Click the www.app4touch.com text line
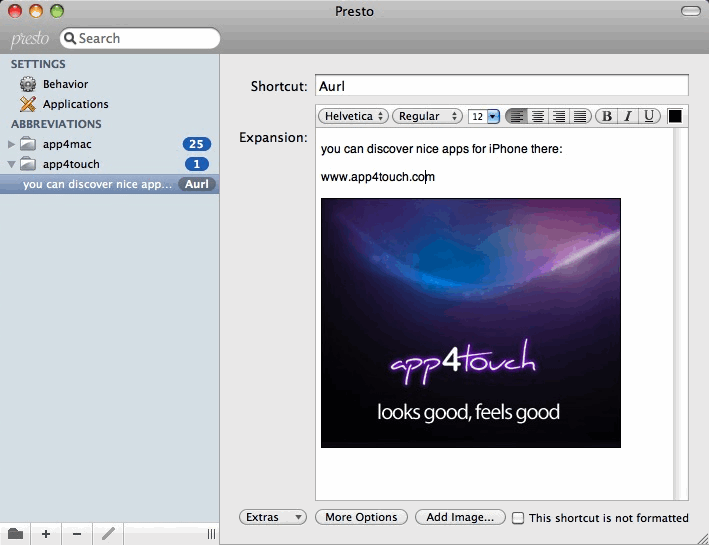 click(378, 177)
